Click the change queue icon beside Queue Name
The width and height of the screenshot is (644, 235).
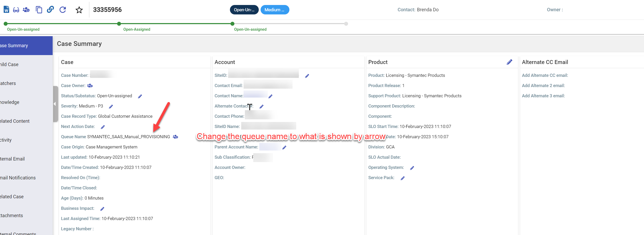[x=175, y=137]
